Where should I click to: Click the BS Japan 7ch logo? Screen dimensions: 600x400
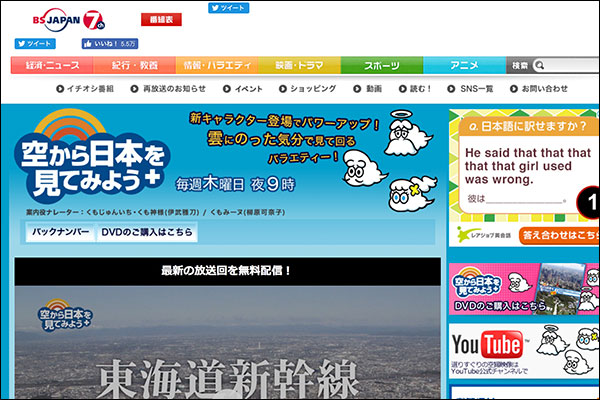66,20
